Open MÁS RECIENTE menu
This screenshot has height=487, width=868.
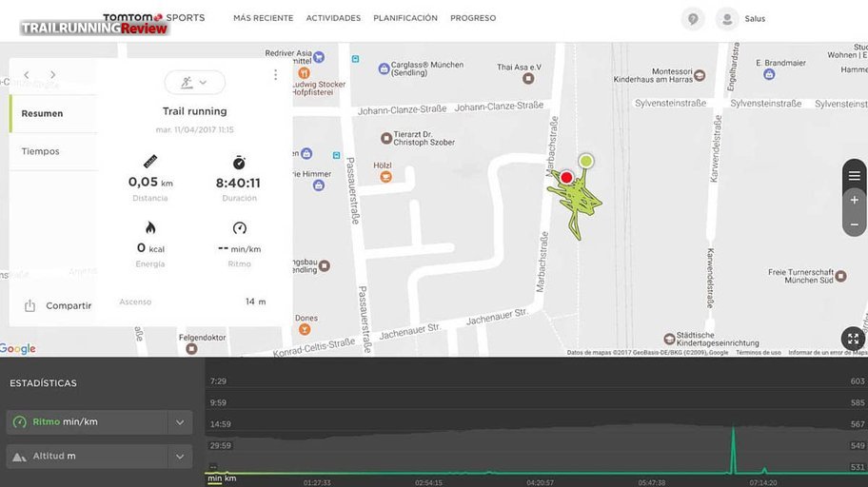264,18
